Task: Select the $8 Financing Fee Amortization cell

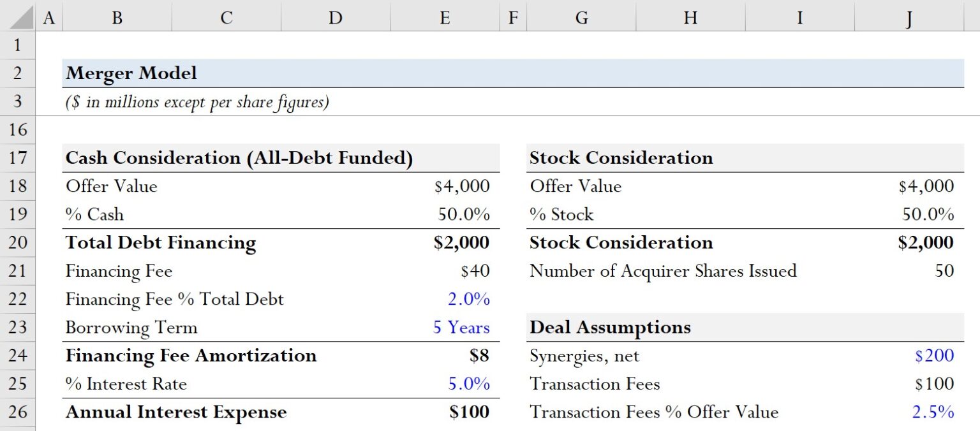Action: 445,356
